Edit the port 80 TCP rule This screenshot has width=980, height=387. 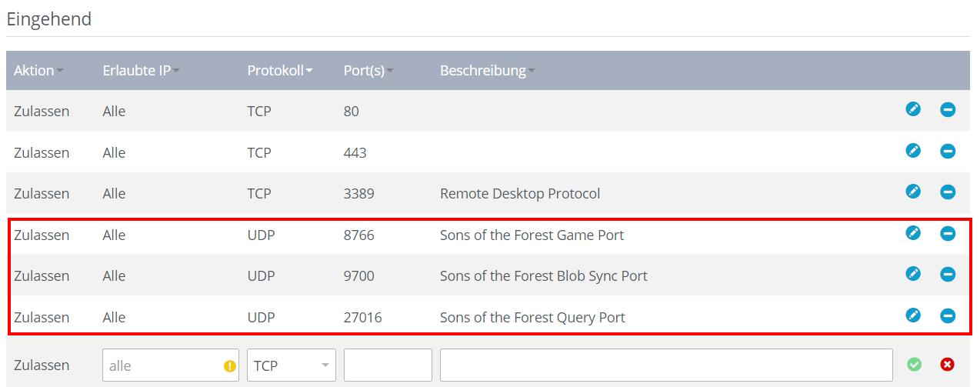pos(913,109)
